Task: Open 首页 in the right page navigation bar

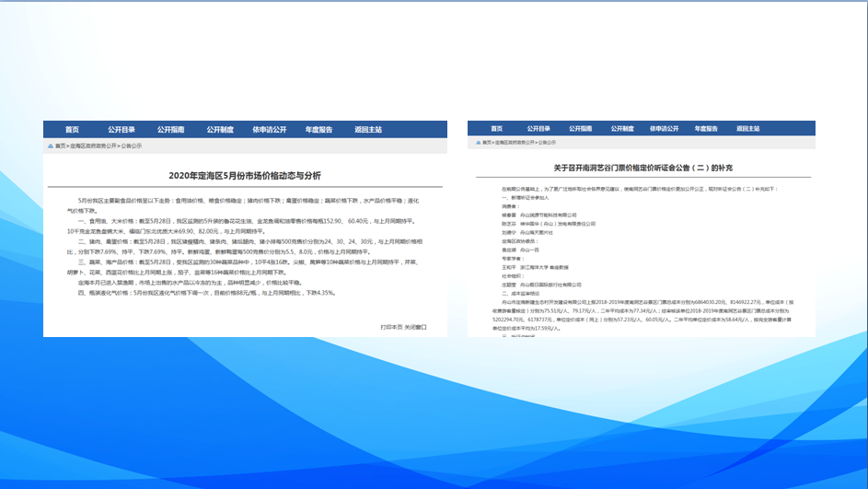Action: coord(495,129)
